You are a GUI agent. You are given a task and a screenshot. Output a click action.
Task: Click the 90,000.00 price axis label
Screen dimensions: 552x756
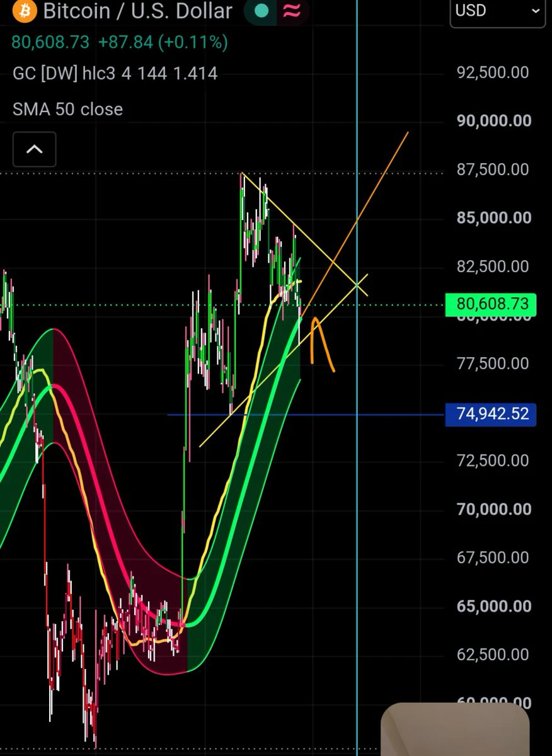tap(494, 121)
